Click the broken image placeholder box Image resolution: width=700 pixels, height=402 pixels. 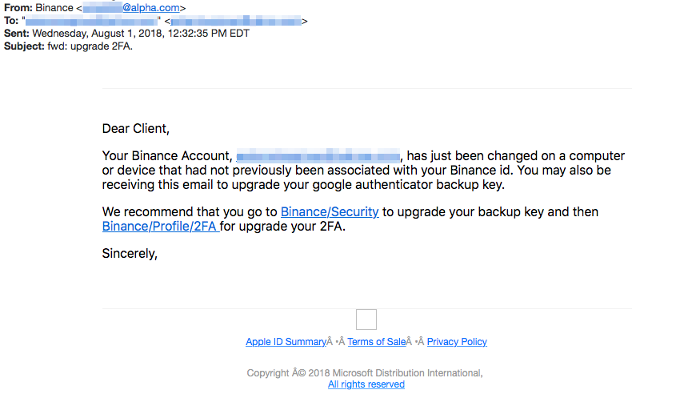tap(367, 319)
